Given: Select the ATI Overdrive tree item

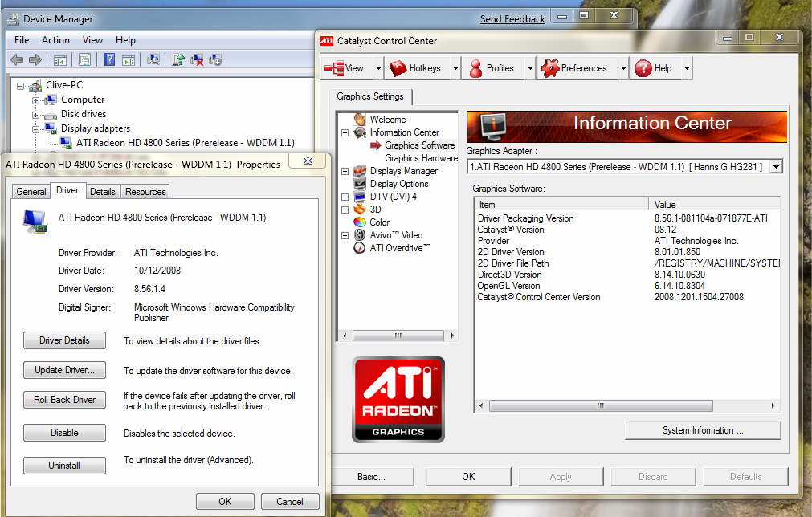Looking at the screenshot, I should point(400,248).
